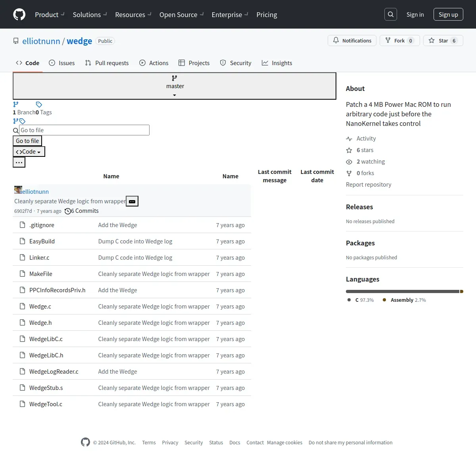The height and width of the screenshot is (463, 476).
Task: Click the eye icon beside 2 watching
Action: [349, 162]
